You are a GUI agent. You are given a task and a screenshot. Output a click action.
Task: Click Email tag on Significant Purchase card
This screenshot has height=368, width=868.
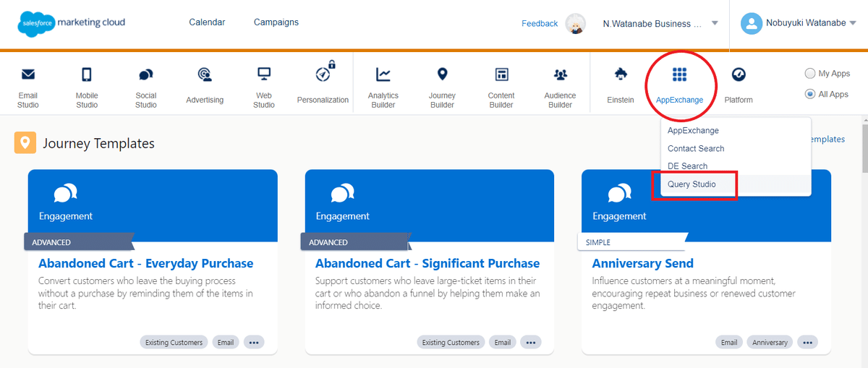[503, 342]
